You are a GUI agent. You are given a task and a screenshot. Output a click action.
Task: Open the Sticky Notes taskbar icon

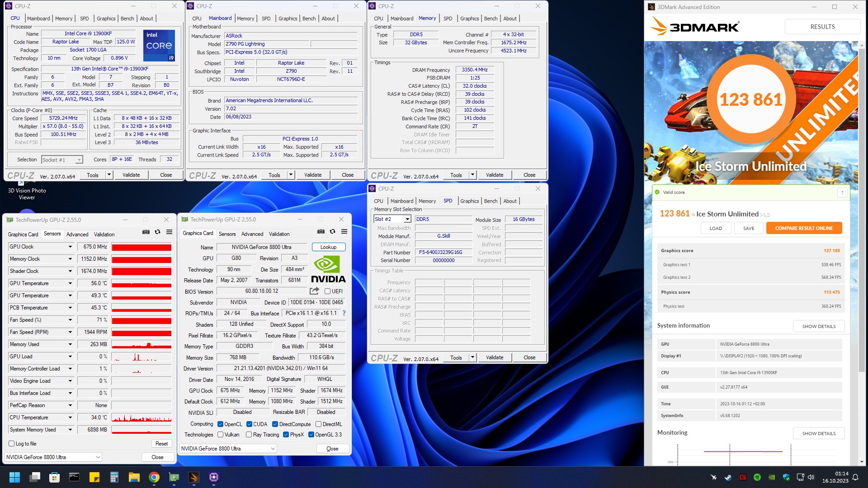pyautogui.click(x=94, y=477)
